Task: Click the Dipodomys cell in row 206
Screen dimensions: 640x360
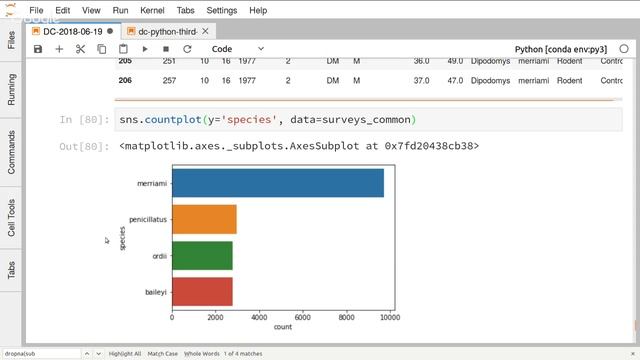Action: point(490,80)
